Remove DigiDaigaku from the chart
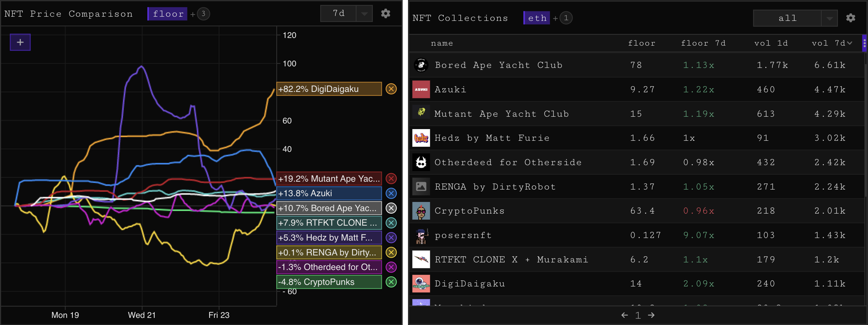The width and height of the screenshot is (868, 325). tap(391, 89)
